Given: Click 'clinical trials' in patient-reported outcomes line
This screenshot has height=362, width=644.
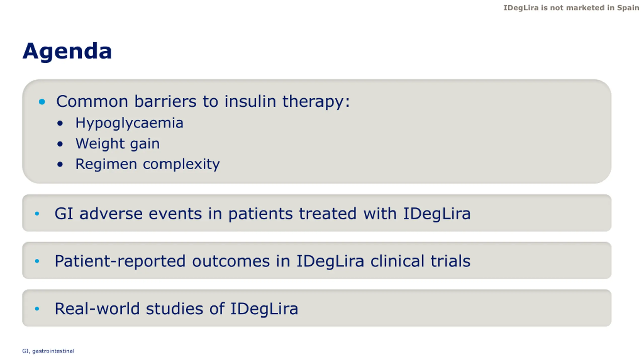Looking at the screenshot, I should 420,261.
